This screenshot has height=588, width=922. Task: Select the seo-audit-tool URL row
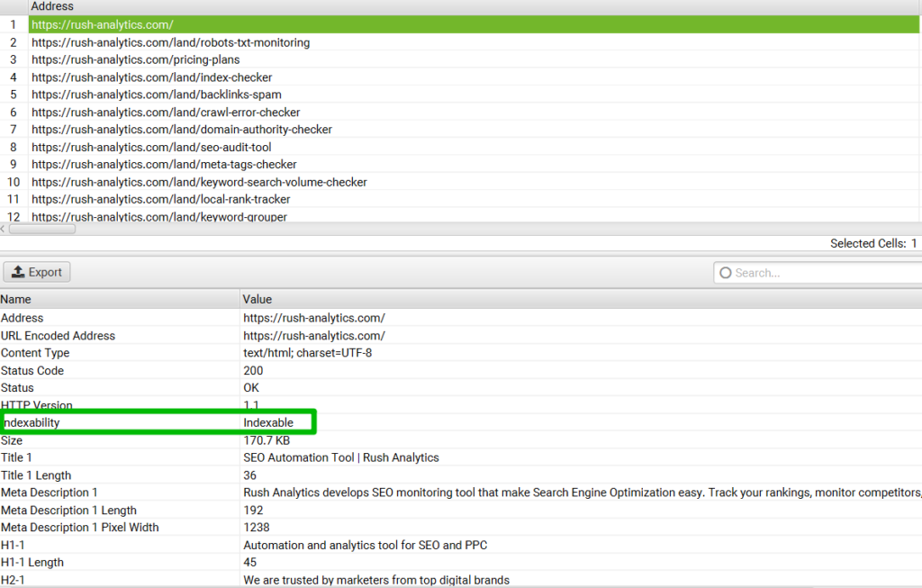tap(150, 147)
